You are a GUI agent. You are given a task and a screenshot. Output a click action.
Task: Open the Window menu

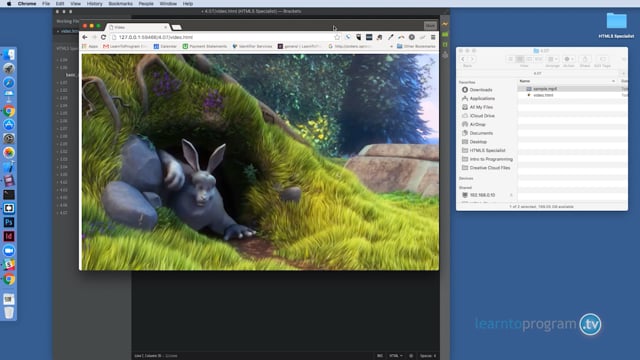pos(168,4)
